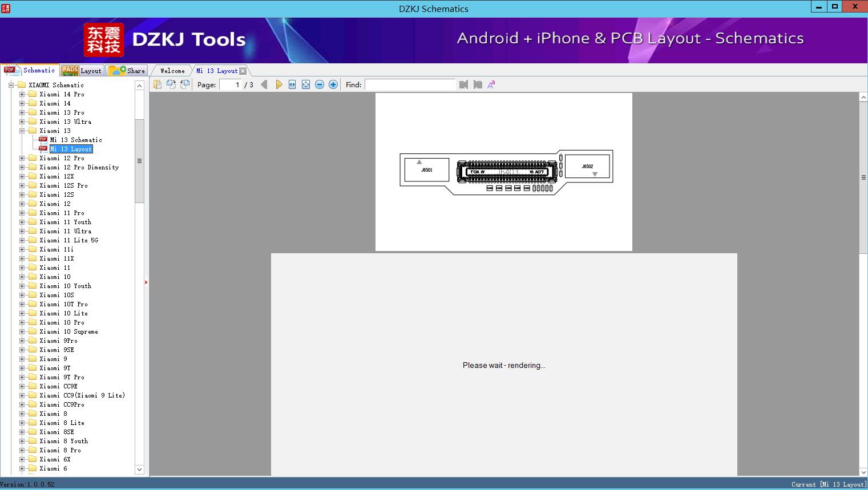
Task: Click the Xiaomi 10 Youth folder icon
Action: [x=33, y=286]
